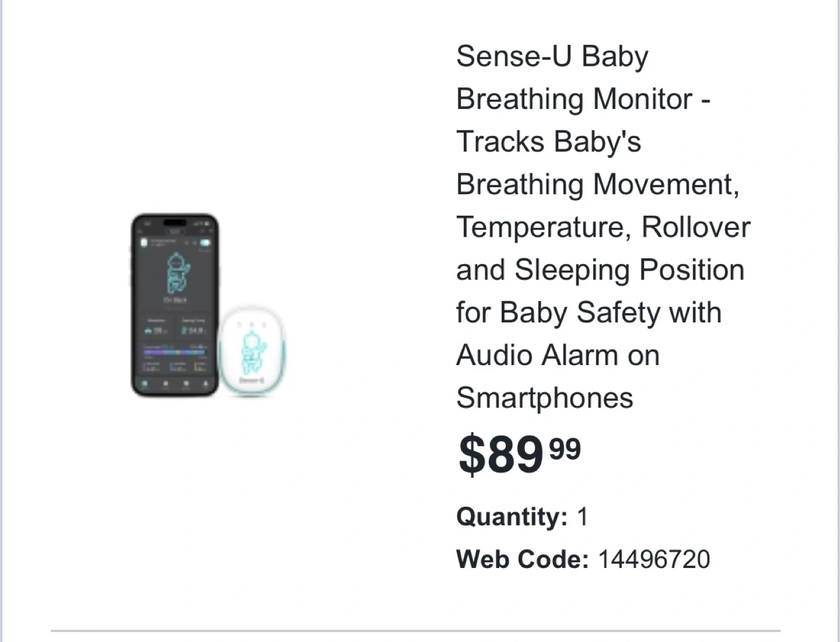Tap the third icon in phone's bottom bar

coord(185,384)
